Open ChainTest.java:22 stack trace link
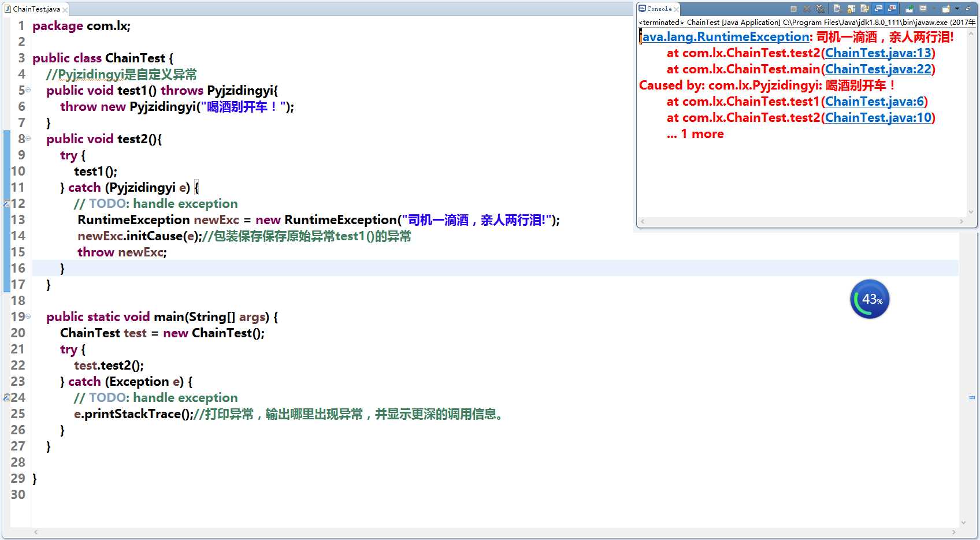Screen dimensions: 980x540 coord(878,69)
